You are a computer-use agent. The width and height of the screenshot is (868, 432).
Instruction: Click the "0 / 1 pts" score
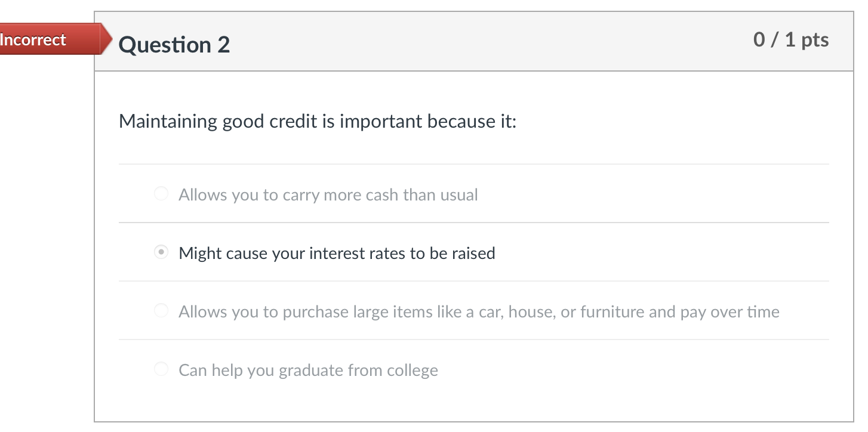790,40
